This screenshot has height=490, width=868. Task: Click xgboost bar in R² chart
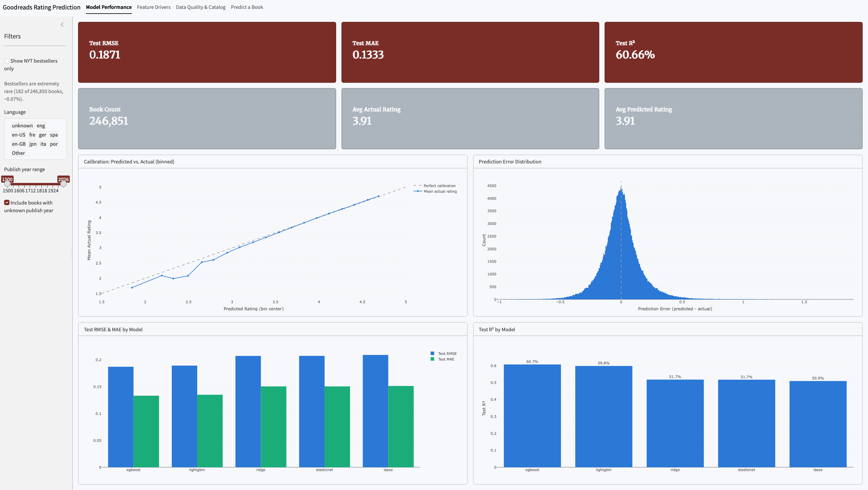point(532,416)
